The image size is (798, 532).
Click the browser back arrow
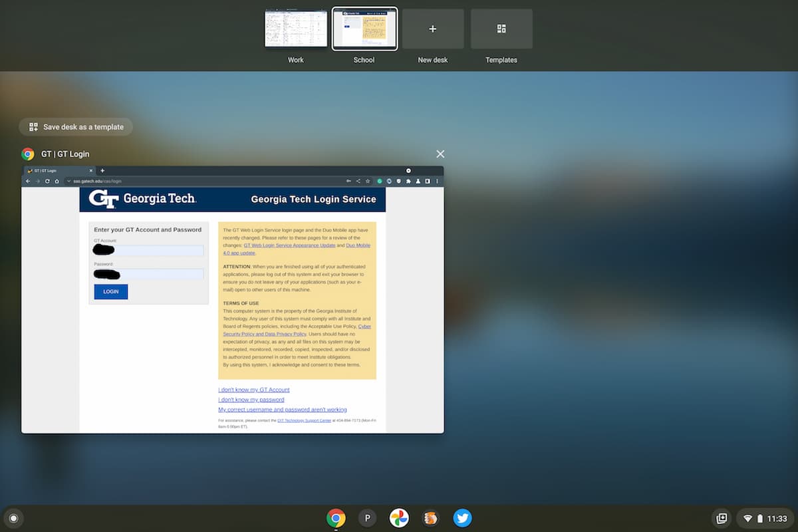(x=28, y=181)
